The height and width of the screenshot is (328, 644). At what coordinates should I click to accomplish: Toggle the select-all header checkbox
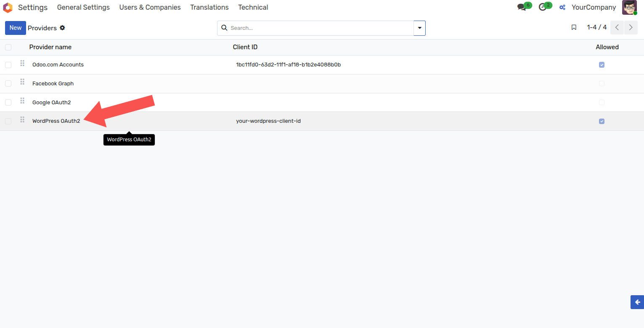pyautogui.click(x=8, y=47)
